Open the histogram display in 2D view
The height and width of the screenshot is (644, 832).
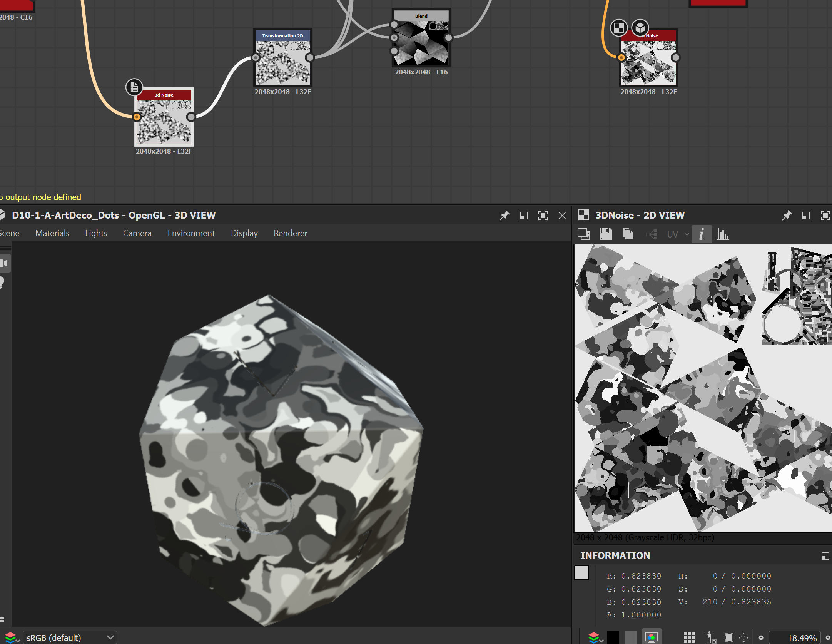click(723, 234)
